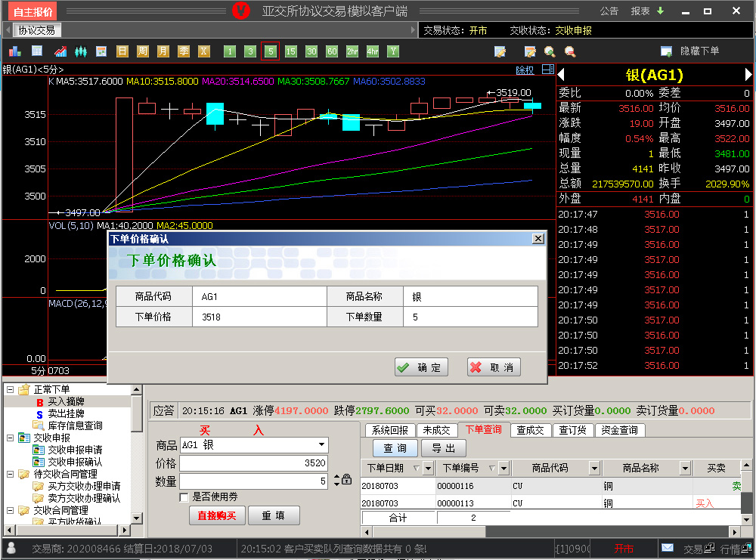Click 隐藏下单 to hide order panel
Viewport: 756px width, 560px height.
tap(690, 51)
